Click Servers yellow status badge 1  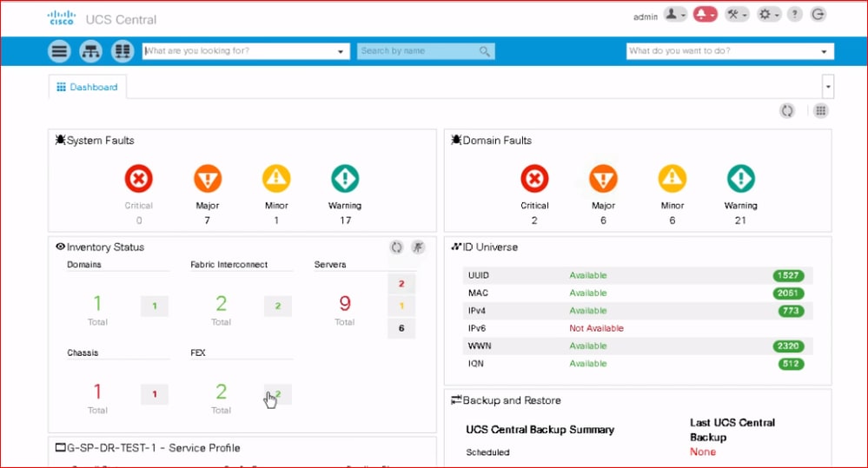[401, 306]
